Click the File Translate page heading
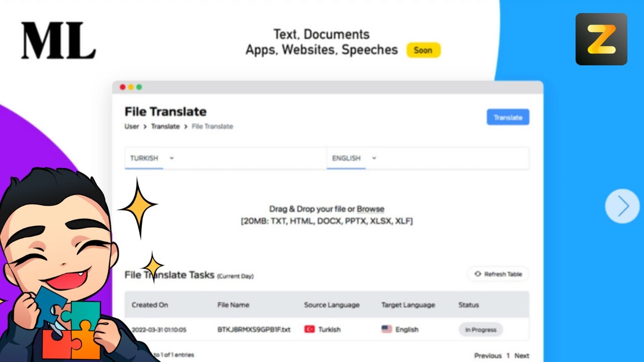Viewport: 644px width, 362px height. (166, 112)
